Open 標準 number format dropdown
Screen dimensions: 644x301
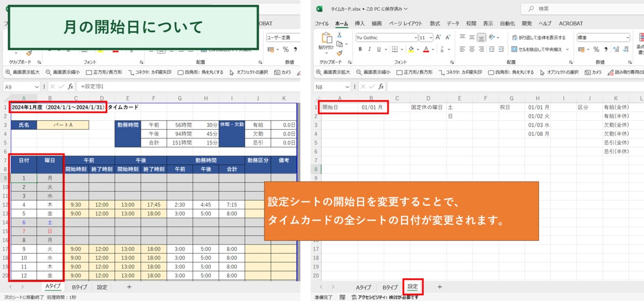click(627, 37)
